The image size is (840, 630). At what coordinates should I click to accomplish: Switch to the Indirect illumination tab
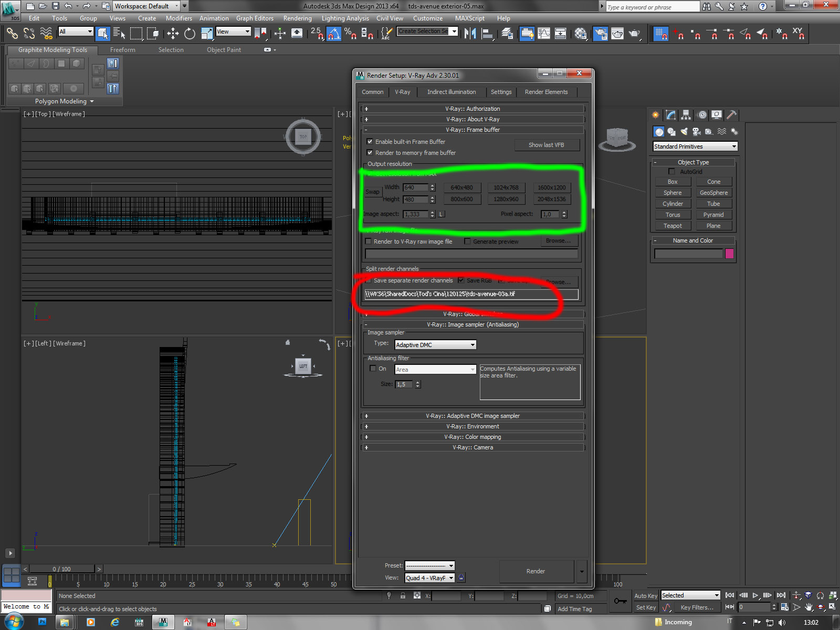(451, 92)
